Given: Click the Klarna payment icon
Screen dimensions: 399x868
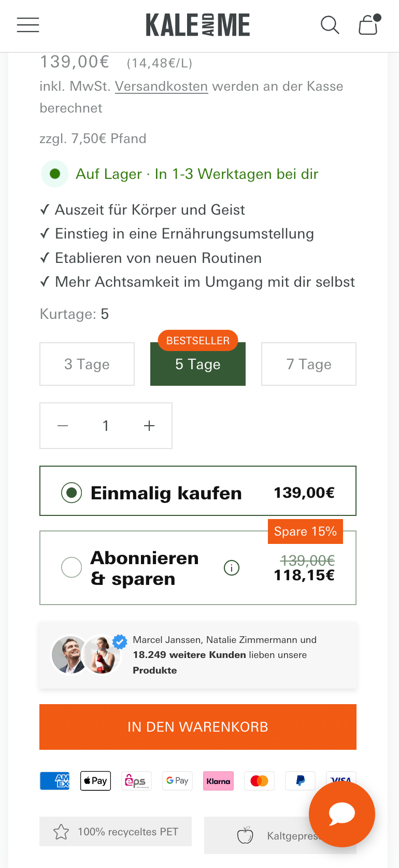Looking at the screenshot, I should tap(218, 781).
